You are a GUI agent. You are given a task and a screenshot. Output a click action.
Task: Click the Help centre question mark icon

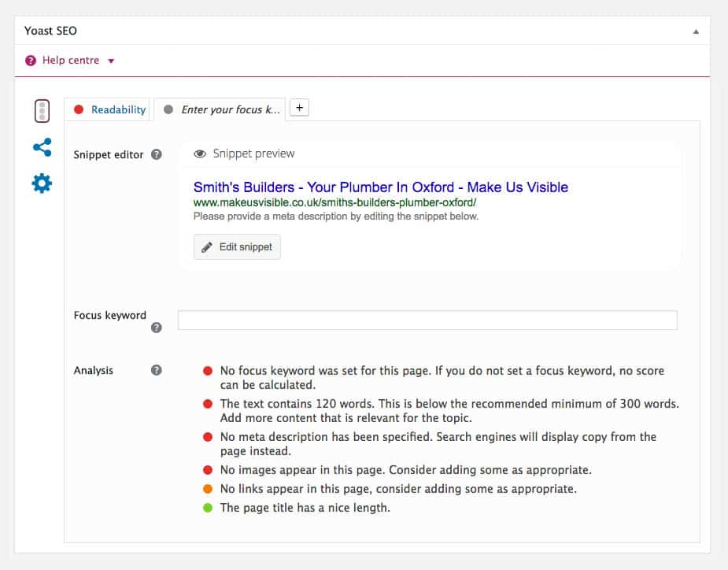31,61
